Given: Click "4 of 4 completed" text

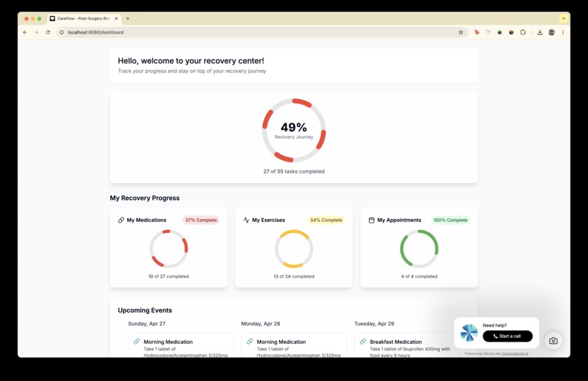Looking at the screenshot, I should 419,277.
